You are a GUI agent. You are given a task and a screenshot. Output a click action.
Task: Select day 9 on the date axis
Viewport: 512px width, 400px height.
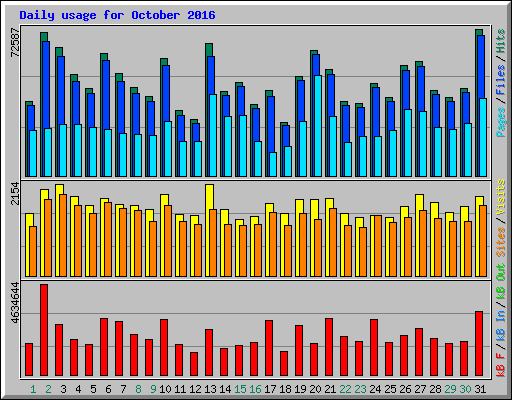coord(153,389)
